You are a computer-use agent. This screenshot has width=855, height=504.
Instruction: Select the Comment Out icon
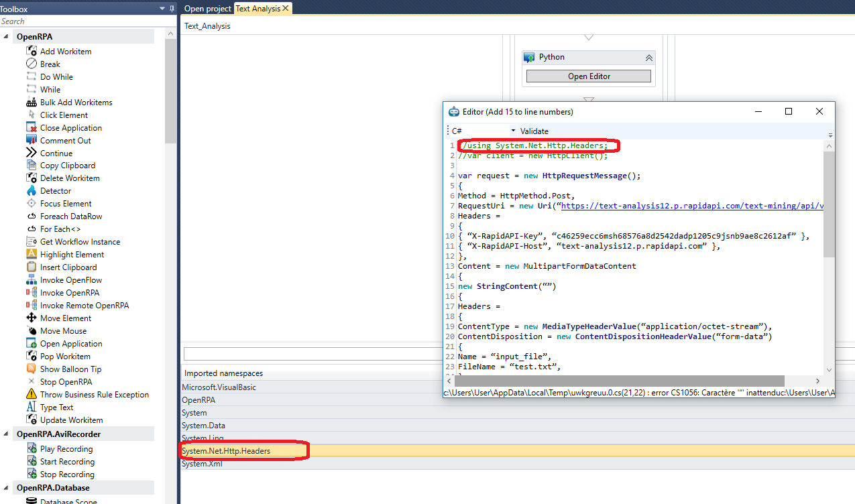pos(31,140)
